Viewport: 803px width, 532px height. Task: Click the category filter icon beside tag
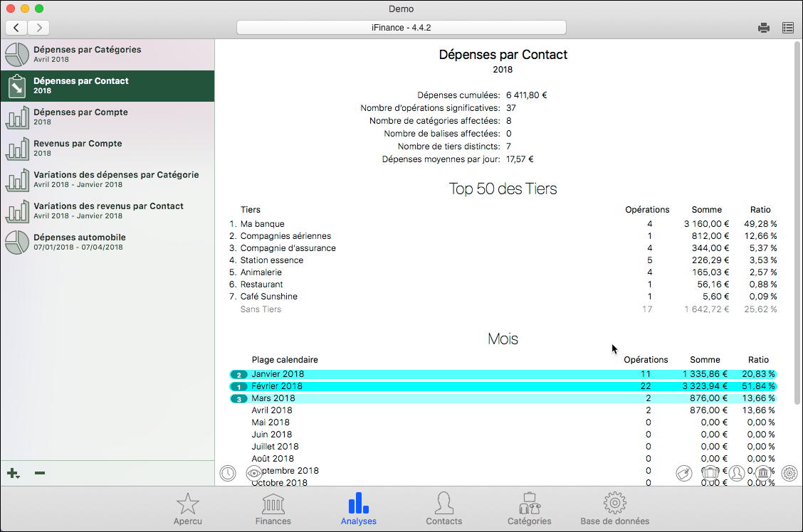[x=710, y=473]
